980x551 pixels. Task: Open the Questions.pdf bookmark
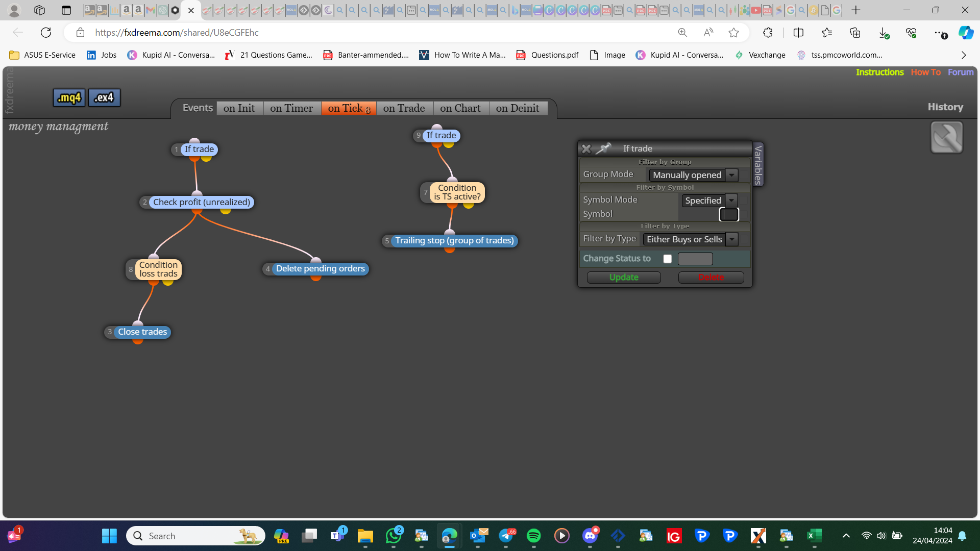click(547, 55)
